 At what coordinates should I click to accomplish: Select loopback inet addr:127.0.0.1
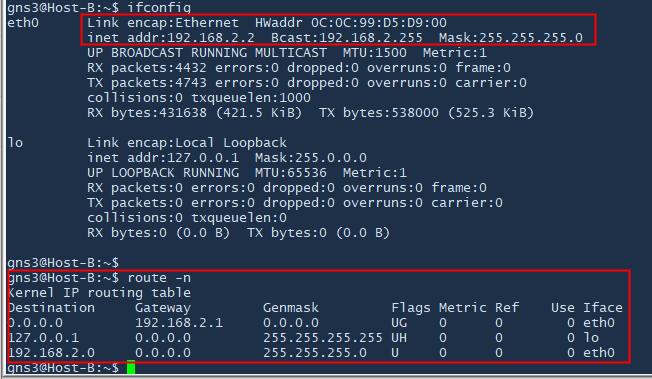tap(163, 158)
